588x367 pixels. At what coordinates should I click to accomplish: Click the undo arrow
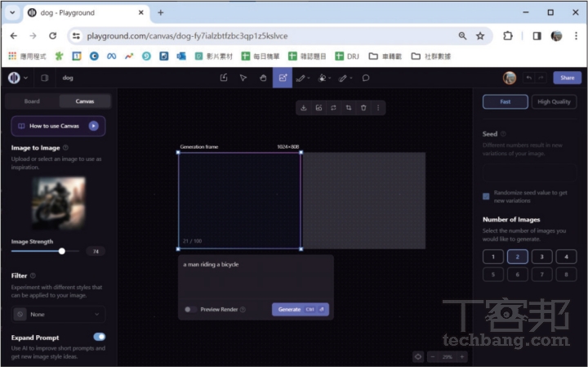click(x=528, y=78)
